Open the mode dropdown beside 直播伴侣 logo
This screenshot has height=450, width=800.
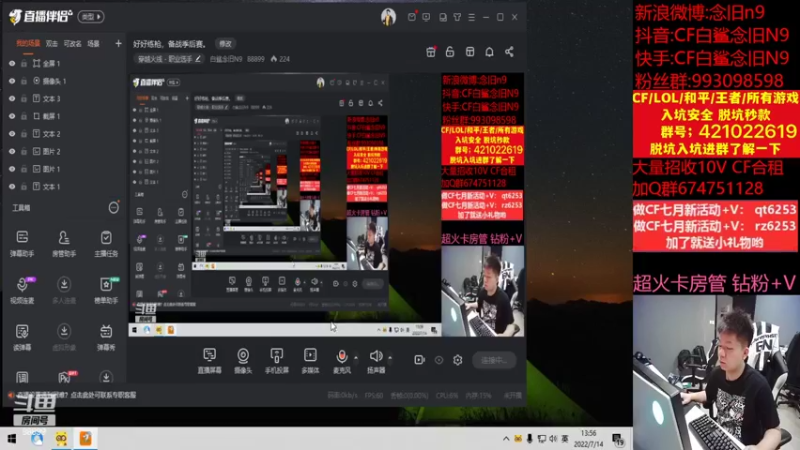pyautogui.click(x=91, y=17)
